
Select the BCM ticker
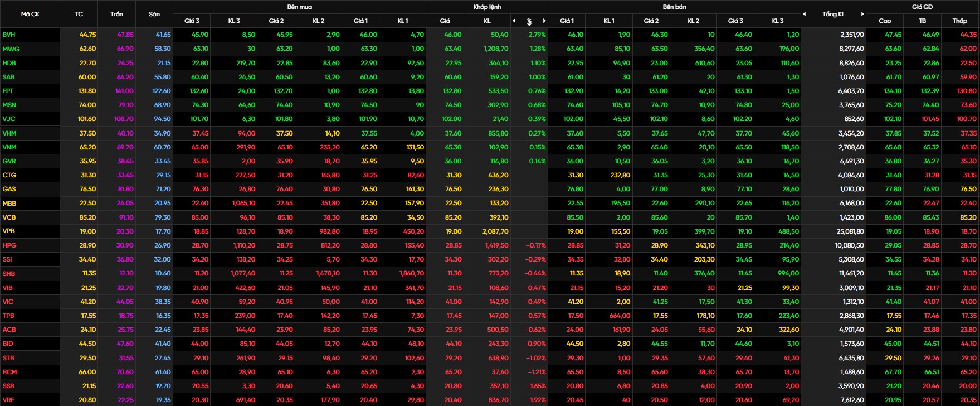(9, 372)
